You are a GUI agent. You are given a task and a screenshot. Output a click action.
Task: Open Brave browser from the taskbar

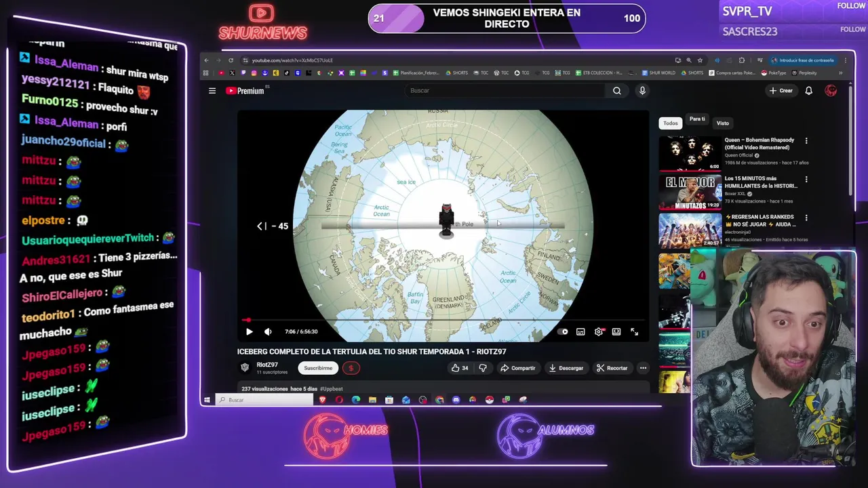click(x=323, y=400)
